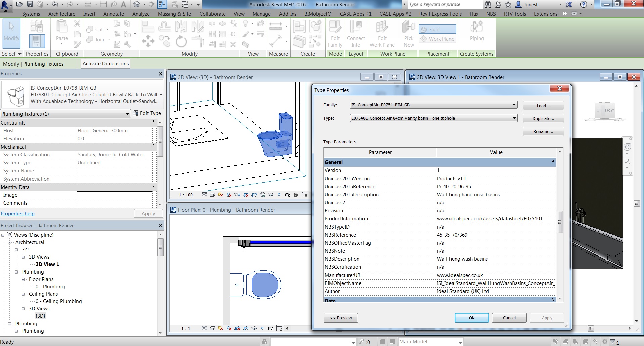Click the << Preview button
Viewport: 644px width, 346px height.
tap(341, 318)
